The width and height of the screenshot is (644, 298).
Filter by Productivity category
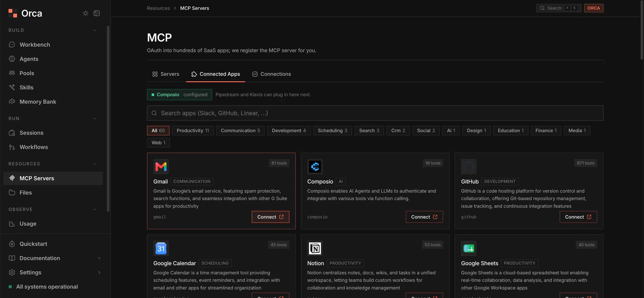tap(193, 130)
